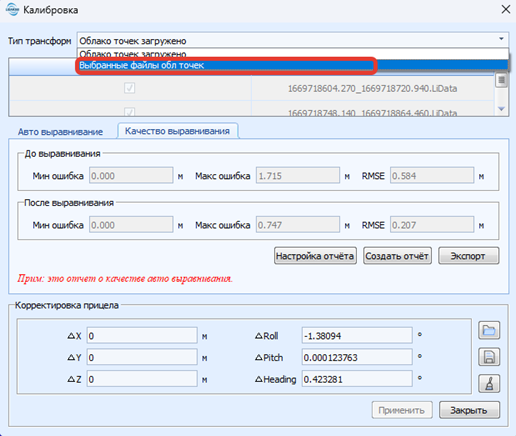Click the Калибровка app logo icon
This screenshot has height=436, width=516.
[x=13, y=10]
